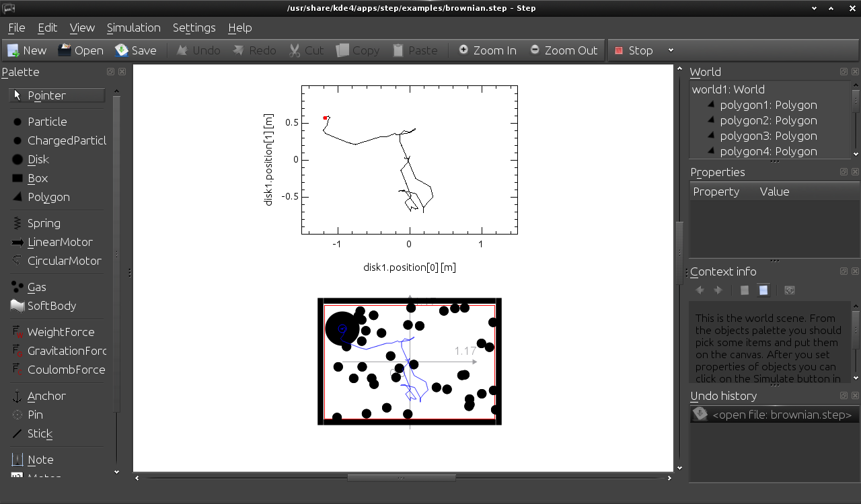Open the Simulation menu
The image size is (861, 504).
[134, 28]
